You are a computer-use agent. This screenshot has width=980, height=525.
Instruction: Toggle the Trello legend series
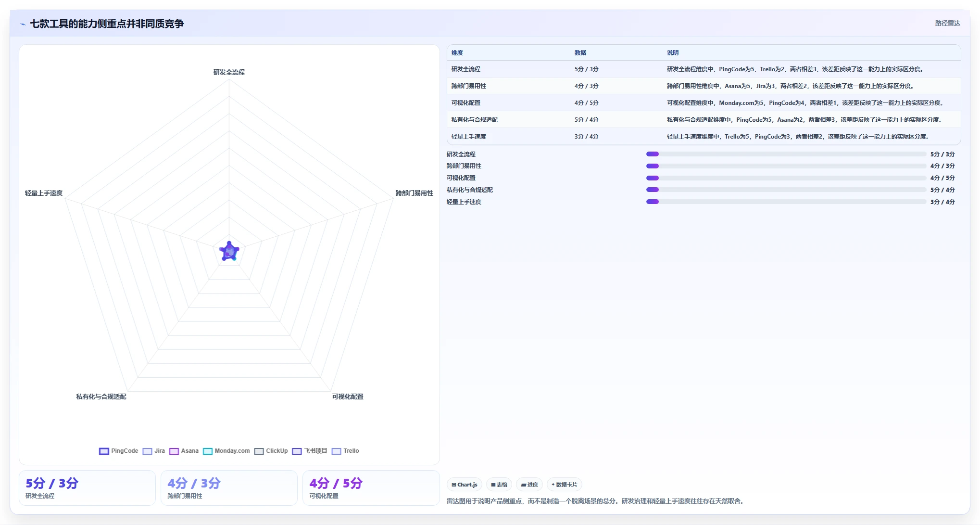click(x=345, y=451)
